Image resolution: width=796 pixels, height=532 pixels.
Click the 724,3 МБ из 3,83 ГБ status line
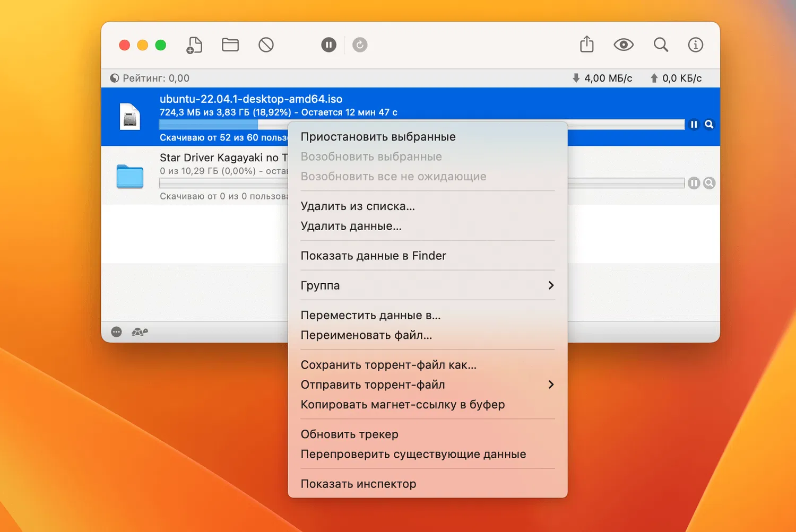point(279,112)
